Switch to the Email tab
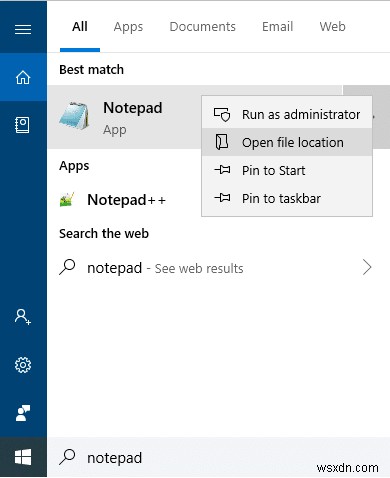 278,27
